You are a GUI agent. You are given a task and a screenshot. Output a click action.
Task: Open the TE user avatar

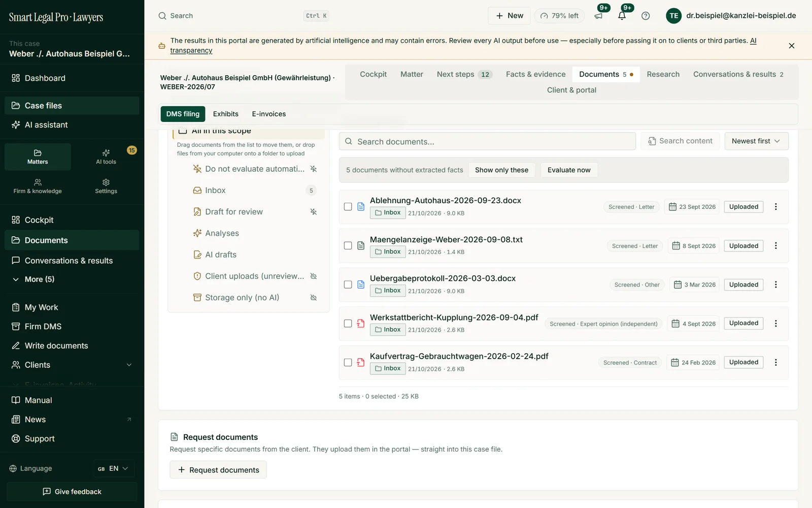click(673, 16)
